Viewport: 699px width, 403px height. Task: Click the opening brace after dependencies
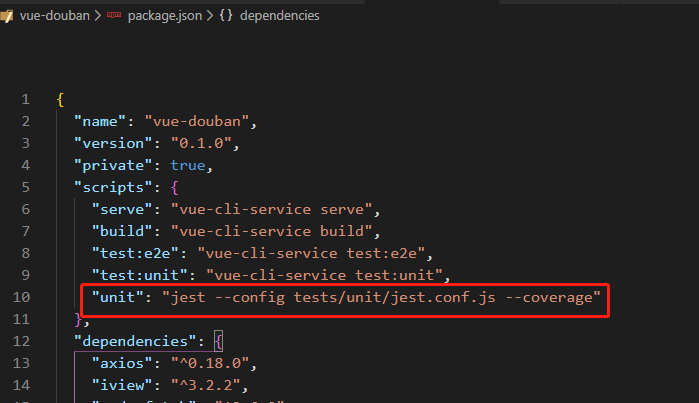[x=218, y=341]
